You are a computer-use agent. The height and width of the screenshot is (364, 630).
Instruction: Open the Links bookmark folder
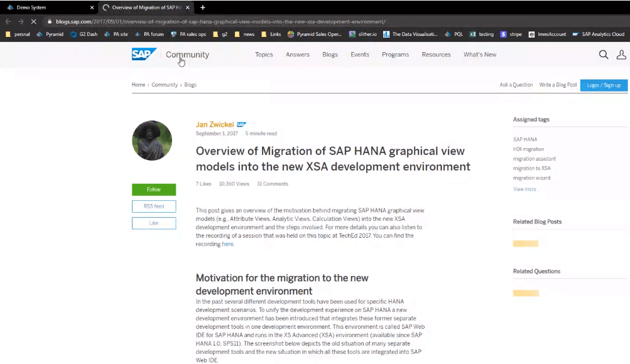(x=271, y=34)
